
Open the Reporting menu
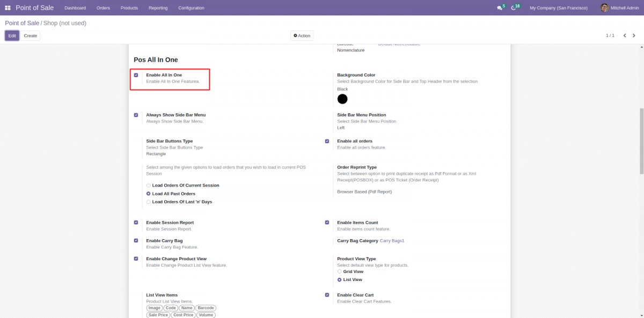click(x=158, y=8)
